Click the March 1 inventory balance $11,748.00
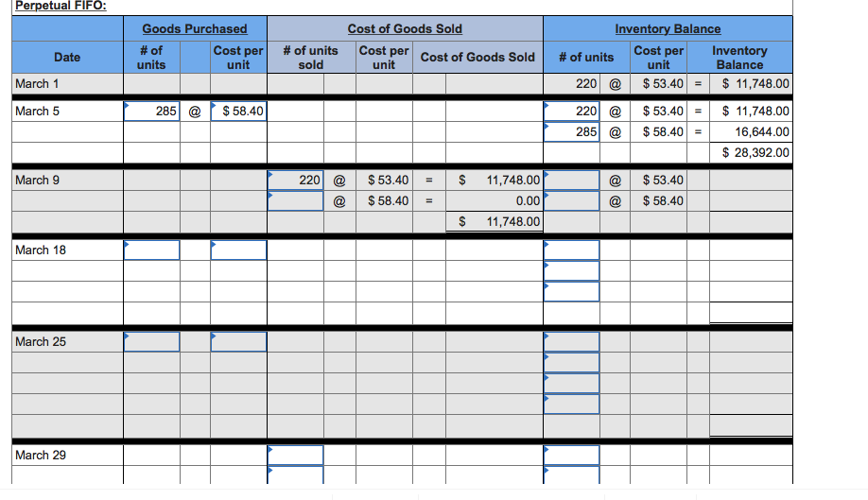 [755, 83]
